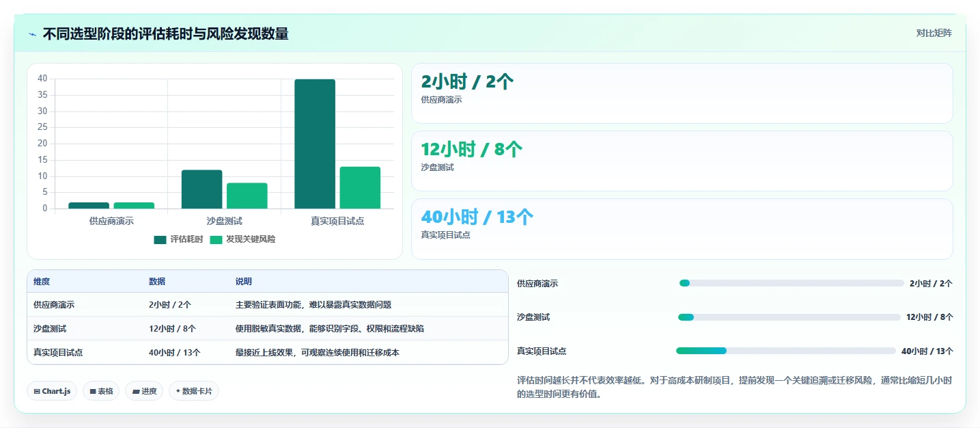The image size is (980, 428).
Task: Click the 40小时 / 13个 value after progress bar
Action: [x=927, y=351]
